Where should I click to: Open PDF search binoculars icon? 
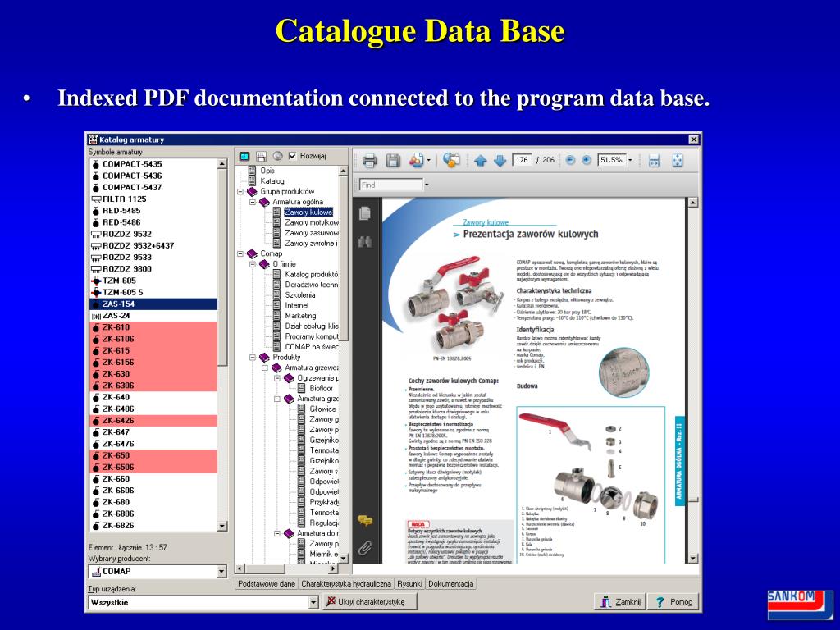[x=365, y=242]
